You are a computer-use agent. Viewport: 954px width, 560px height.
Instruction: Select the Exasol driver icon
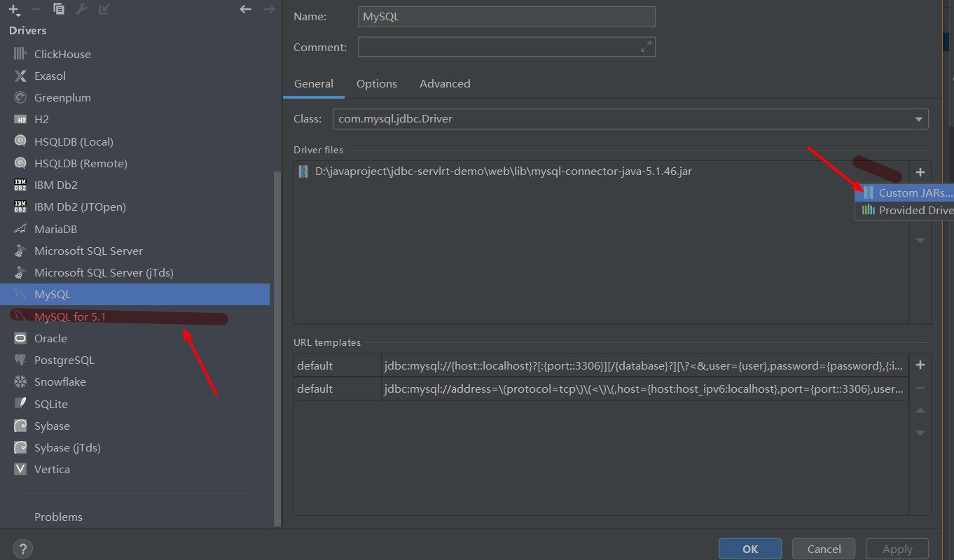click(x=20, y=76)
